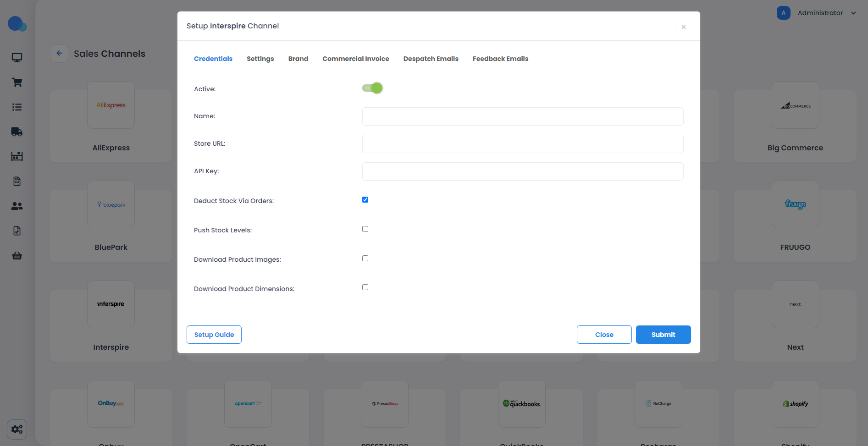Switch to the Settings tab
Screen dimensions: 868x446
260,59
